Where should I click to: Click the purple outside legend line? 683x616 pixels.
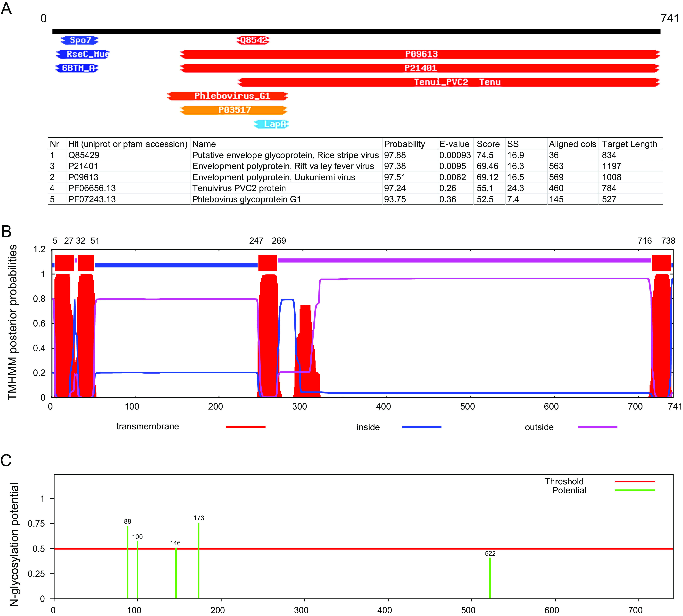pyautogui.click(x=597, y=427)
